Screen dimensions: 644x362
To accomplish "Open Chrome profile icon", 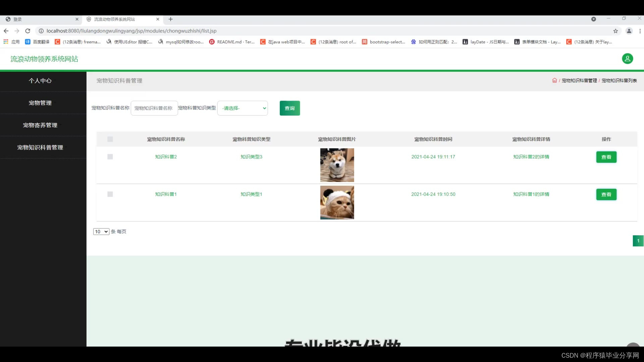I will point(629,31).
